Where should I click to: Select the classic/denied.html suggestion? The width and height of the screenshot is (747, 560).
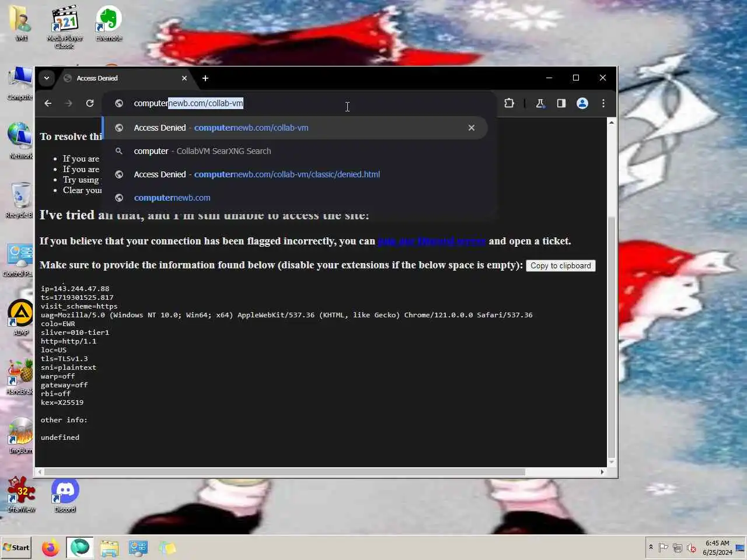(x=295, y=174)
